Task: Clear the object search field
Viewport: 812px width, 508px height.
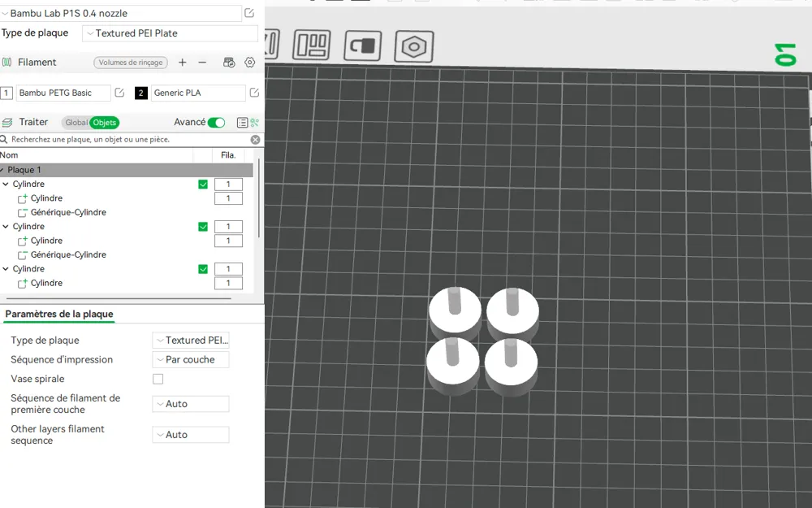Action: (255, 140)
